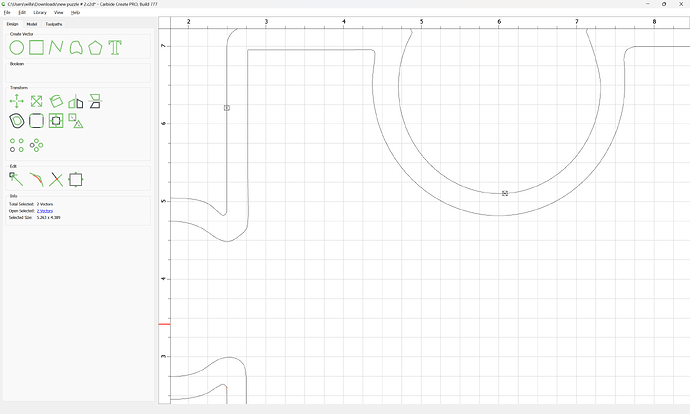This screenshot has width=690, height=414.
Task: Select the Curve shape tool
Action: click(76, 47)
